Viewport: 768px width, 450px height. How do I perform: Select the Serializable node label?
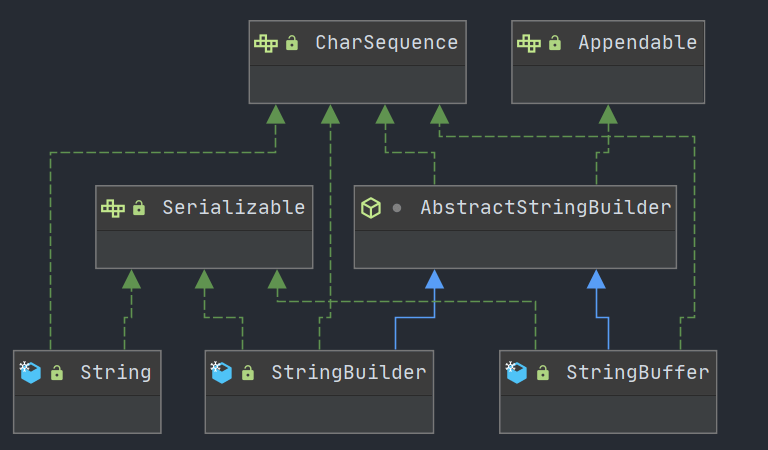coord(233,208)
